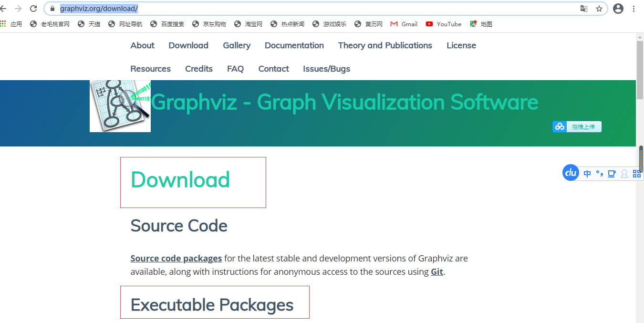Screen dimensions: 644x323
Task: Open the Chrome profile avatar
Action: tap(618, 9)
